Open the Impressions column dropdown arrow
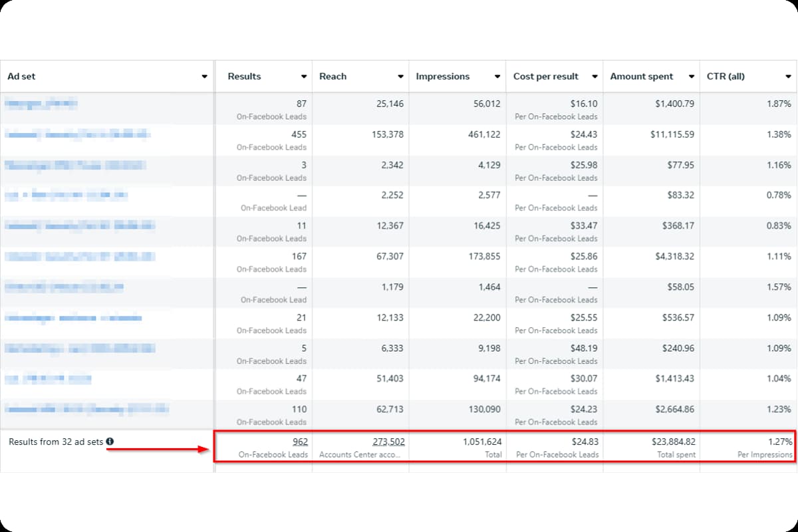The width and height of the screenshot is (798, 532). [x=497, y=76]
